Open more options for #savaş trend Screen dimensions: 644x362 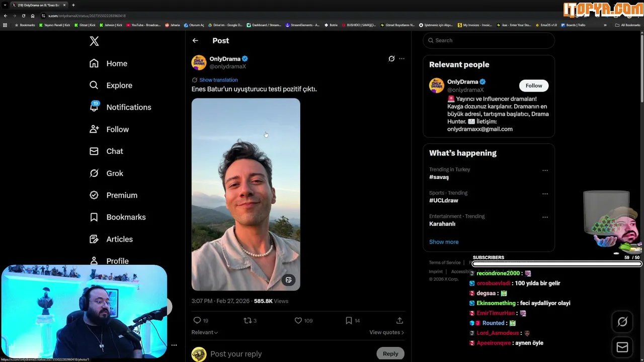545,170
